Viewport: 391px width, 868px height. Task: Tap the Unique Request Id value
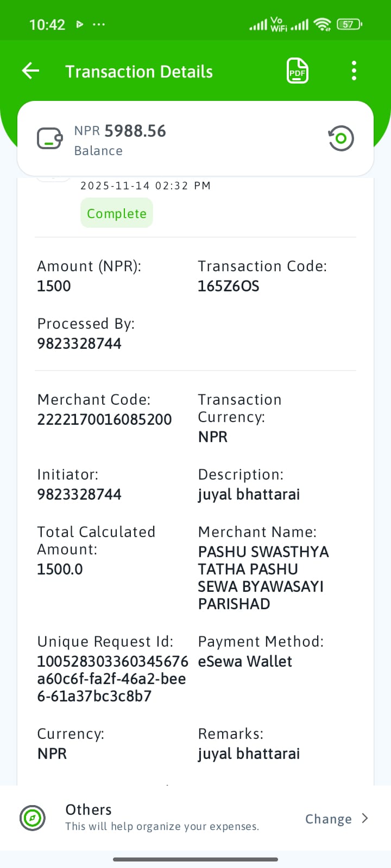coord(112,679)
